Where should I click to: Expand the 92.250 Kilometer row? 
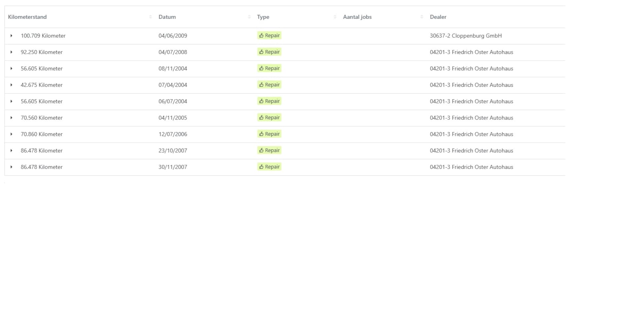click(x=11, y=52)
